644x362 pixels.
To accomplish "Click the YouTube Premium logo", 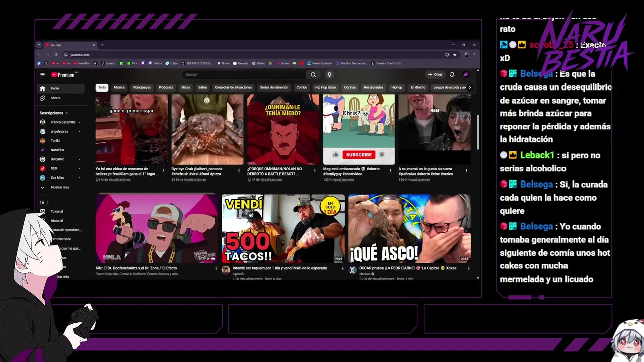I will [x=63, y=74].
